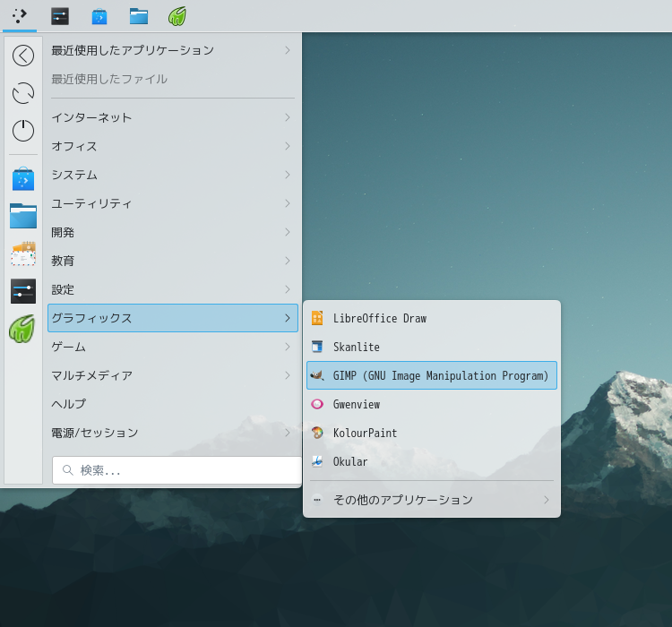Launch Gwenview
The height and width of the screenshot is (627, 672).
432,404
